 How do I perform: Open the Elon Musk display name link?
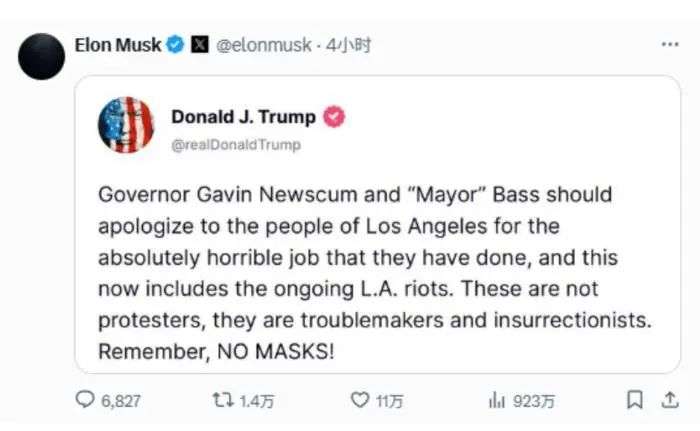tap(118, 45)
